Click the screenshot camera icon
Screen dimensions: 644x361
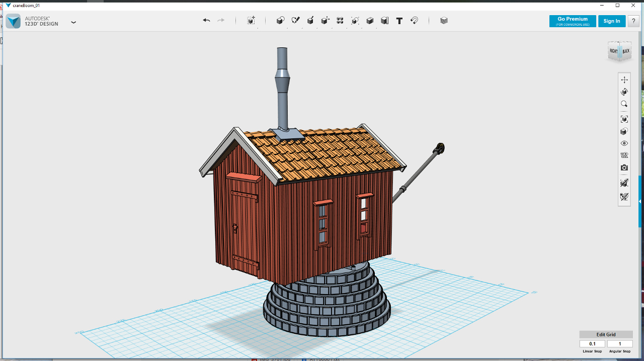(624, 167)
